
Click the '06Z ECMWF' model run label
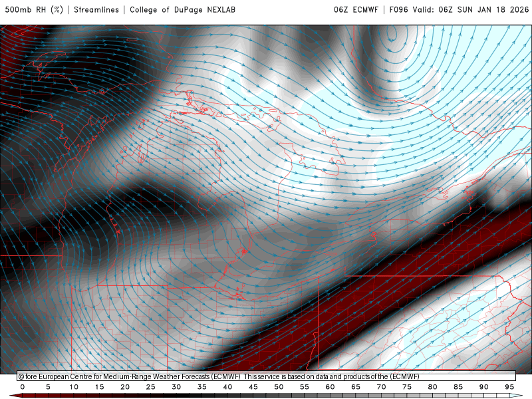click(x=356, y=9)
